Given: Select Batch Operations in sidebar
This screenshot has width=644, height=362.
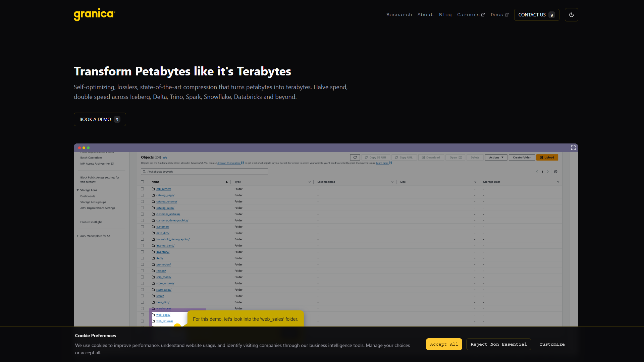Looking at the screenshot, I should point(91,158).
